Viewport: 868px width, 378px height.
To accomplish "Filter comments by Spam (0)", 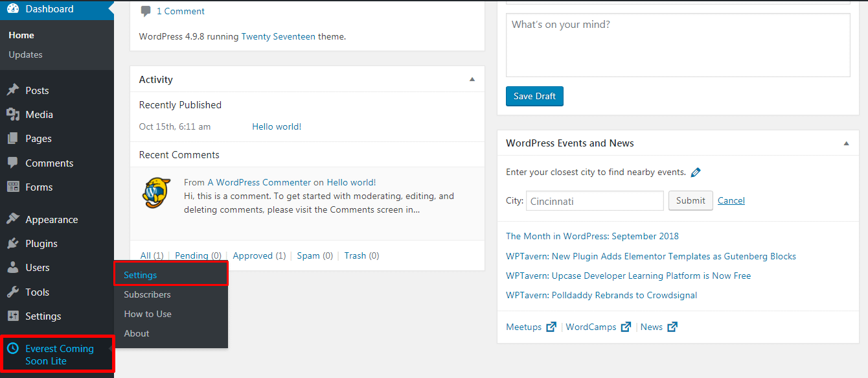I will (x=315, y=255).
